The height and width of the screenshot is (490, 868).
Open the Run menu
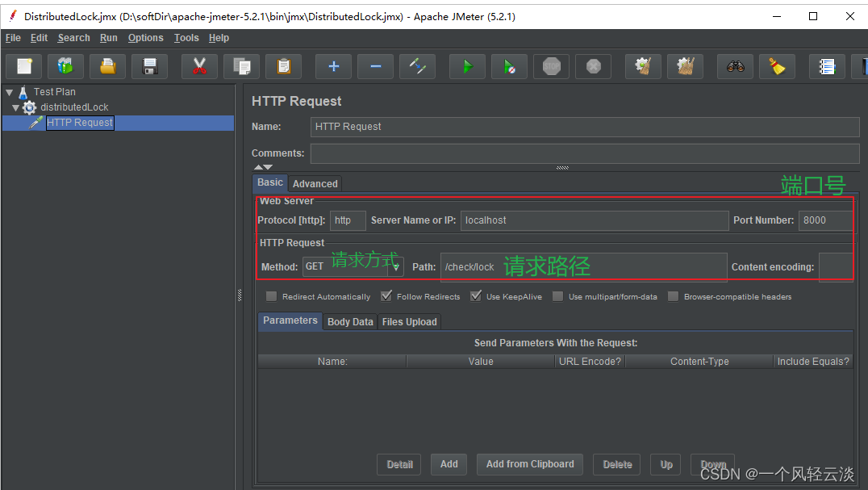(108, 38)
